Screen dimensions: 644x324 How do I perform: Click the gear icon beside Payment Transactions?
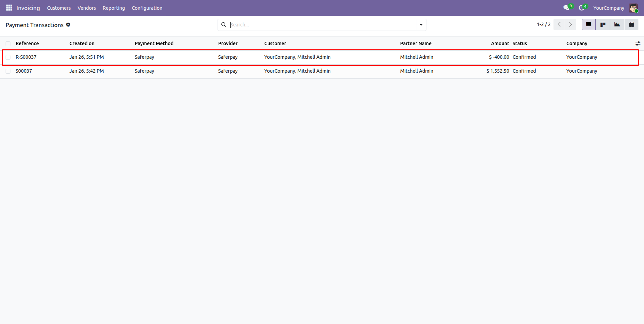[x=68, y=25]
